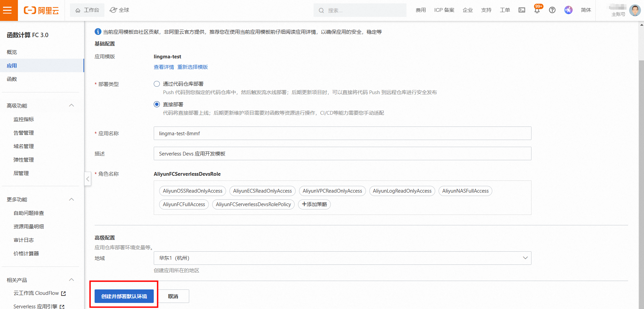This screenshot has height=309, width=644.
Task: Select the 直接部署 radio option
Action: click(157, 104)
